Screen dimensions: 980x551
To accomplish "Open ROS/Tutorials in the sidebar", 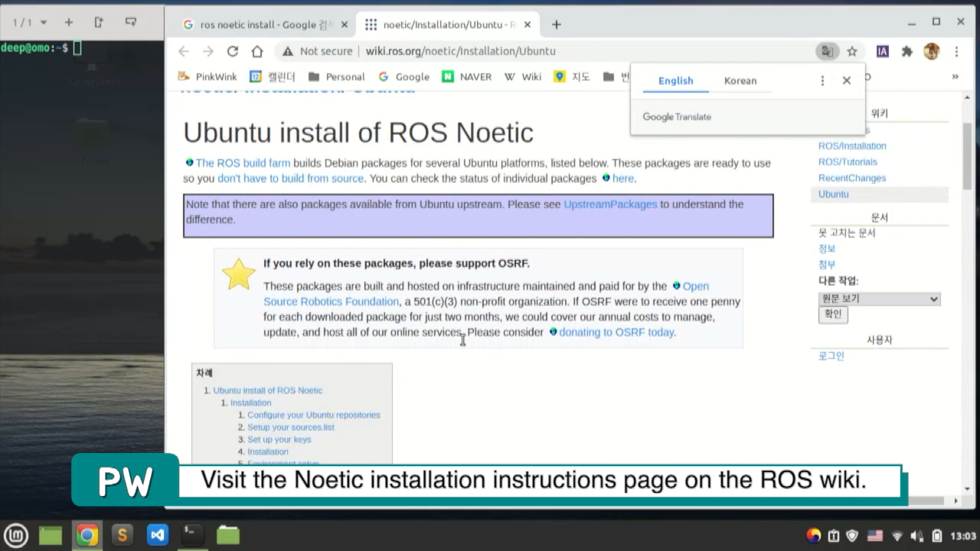I will [848, 162].
